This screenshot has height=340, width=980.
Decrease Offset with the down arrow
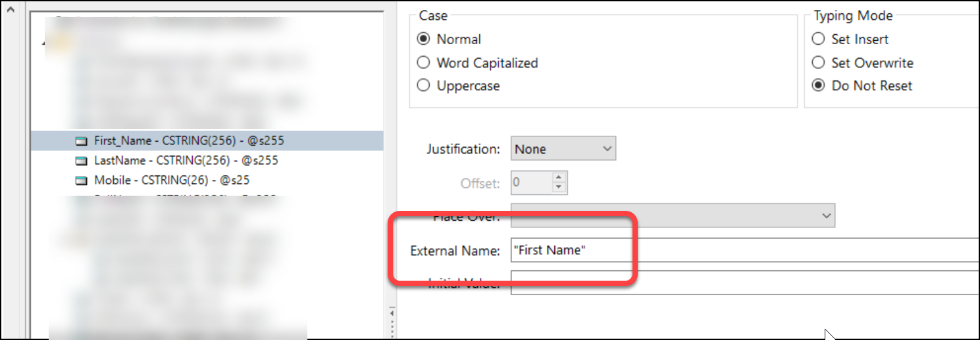(x=559, y=187)
